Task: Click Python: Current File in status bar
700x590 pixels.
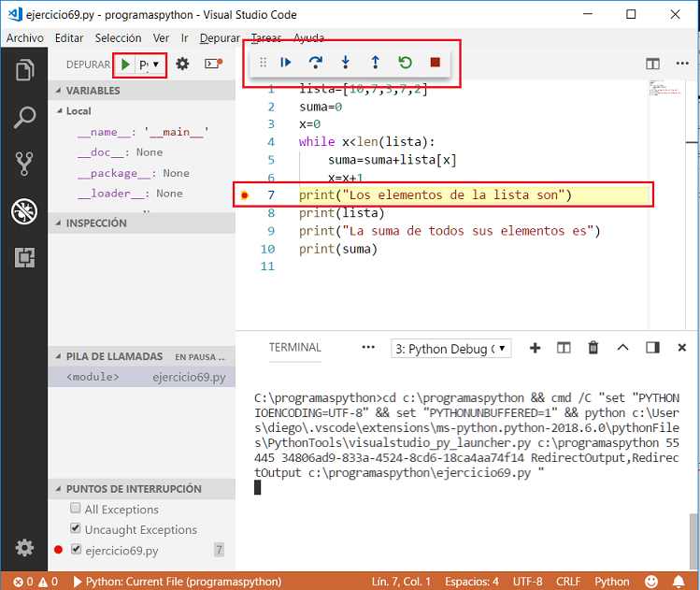Action: point(178,582)
